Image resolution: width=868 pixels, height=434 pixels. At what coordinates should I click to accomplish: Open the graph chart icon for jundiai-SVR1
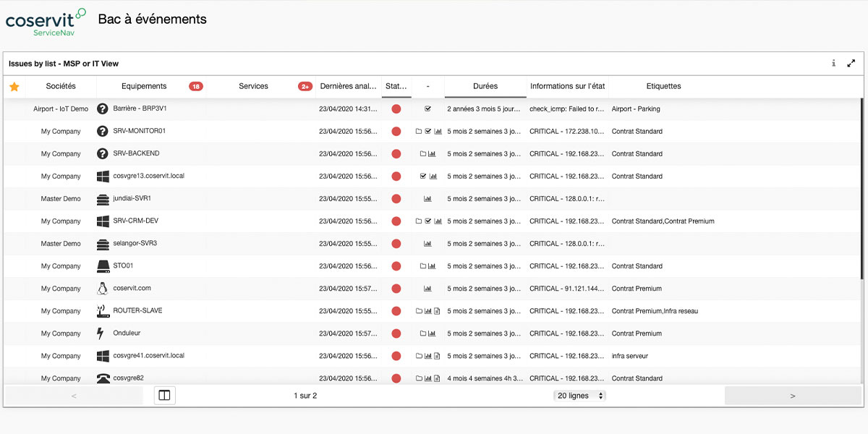pyautogui.click(x=427, y=199)
